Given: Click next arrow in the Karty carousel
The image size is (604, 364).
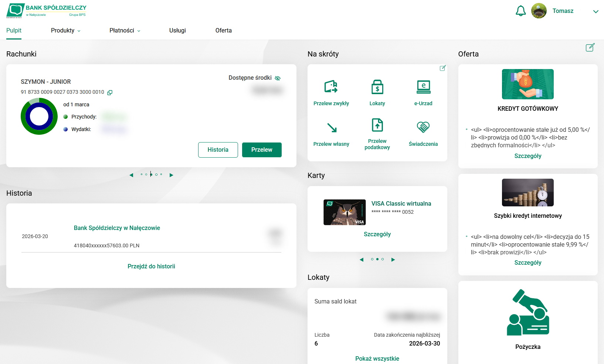Looking at the screenshot, I should [x=393, y=260].
